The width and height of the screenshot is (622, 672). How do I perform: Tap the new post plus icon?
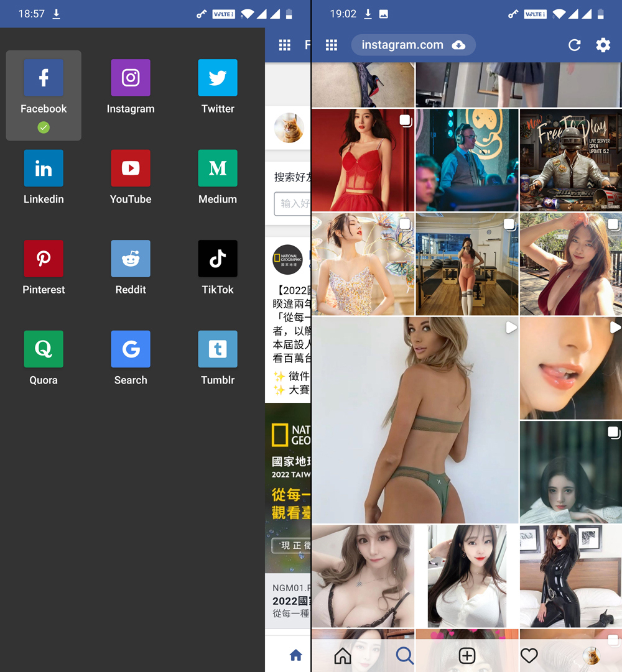[x=467, y=655]
